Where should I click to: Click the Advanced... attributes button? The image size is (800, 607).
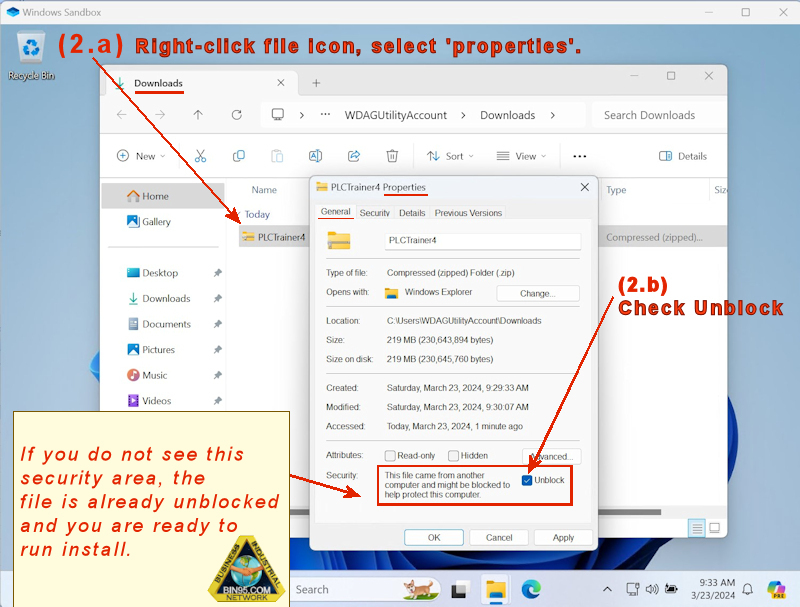pos(552,457)
